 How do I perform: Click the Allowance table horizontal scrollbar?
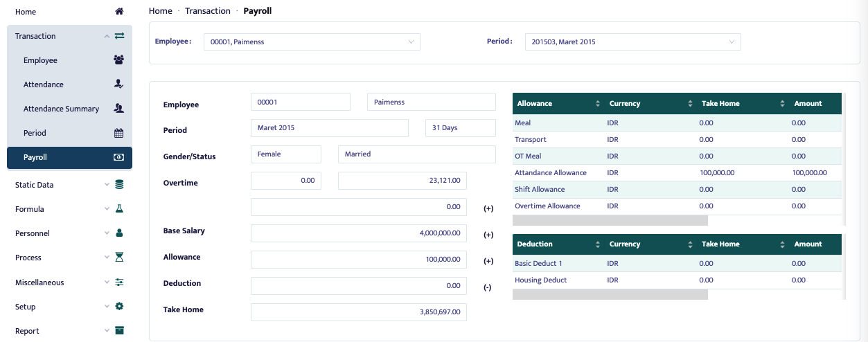click(610, 220)
